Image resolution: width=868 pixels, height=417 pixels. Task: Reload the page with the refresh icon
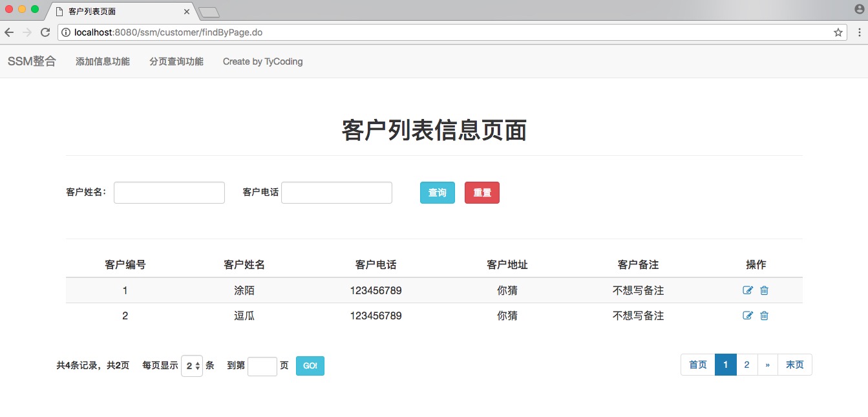tap(45, 32)
